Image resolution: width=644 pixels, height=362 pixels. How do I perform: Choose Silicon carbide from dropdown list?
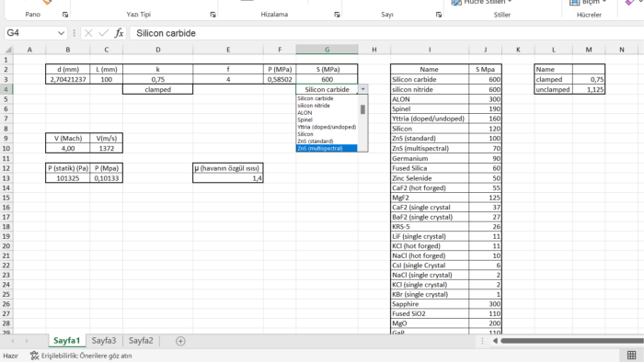(327, 98)
